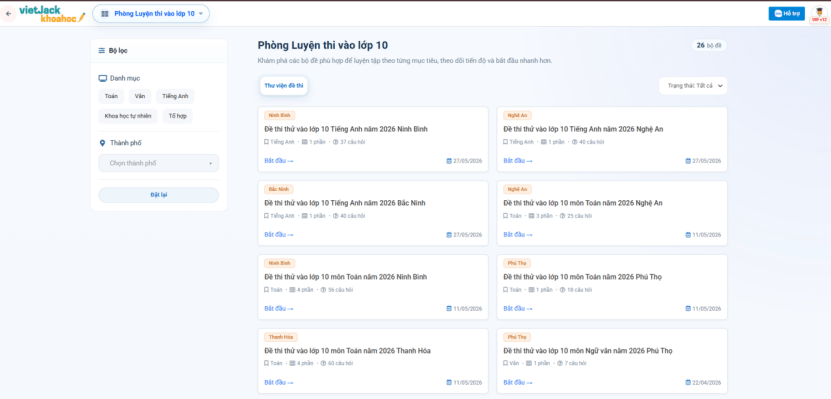831x399 pixels.
Task: Click calendar icon on Nghệ An Tiếng Anh card
Action: [688, 161]
